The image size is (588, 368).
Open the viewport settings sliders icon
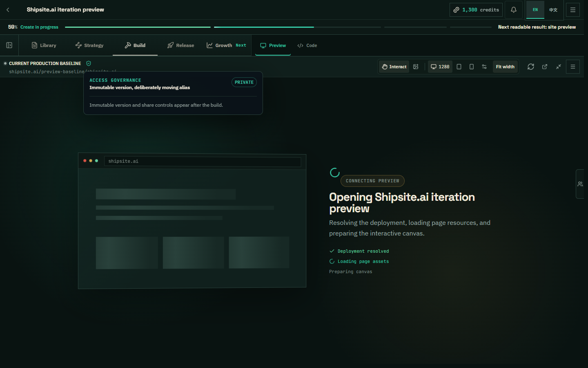484,67
